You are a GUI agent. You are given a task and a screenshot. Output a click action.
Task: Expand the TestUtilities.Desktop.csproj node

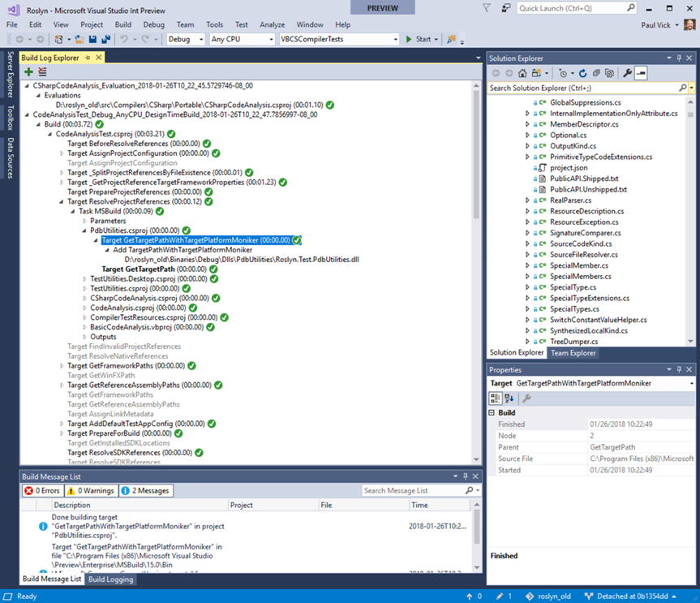(x=85, y=279)
